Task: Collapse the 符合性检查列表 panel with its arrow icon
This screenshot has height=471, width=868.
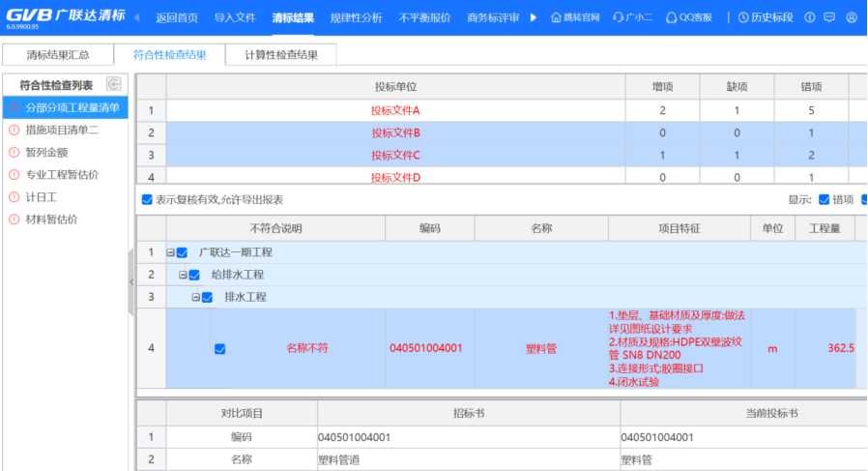Action: 113,85
